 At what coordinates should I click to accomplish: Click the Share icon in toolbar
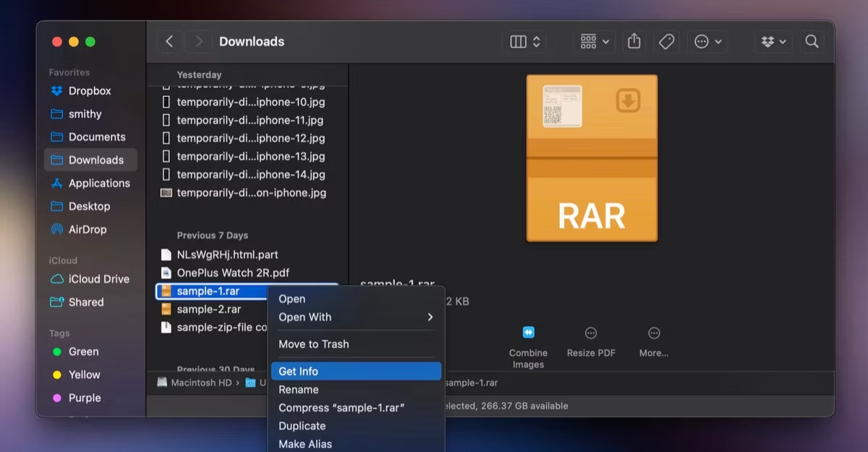click(x=634, y=42)
